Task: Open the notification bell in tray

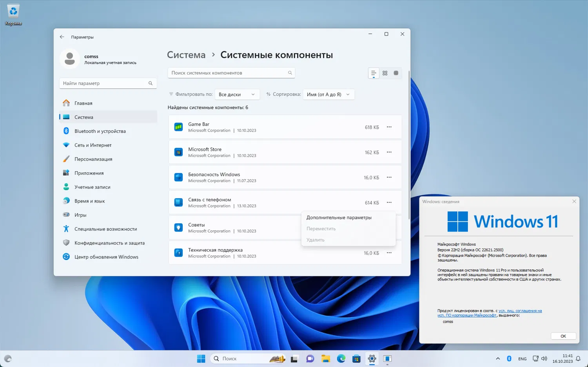Action: pyautogui.click(x=578, y=358)
